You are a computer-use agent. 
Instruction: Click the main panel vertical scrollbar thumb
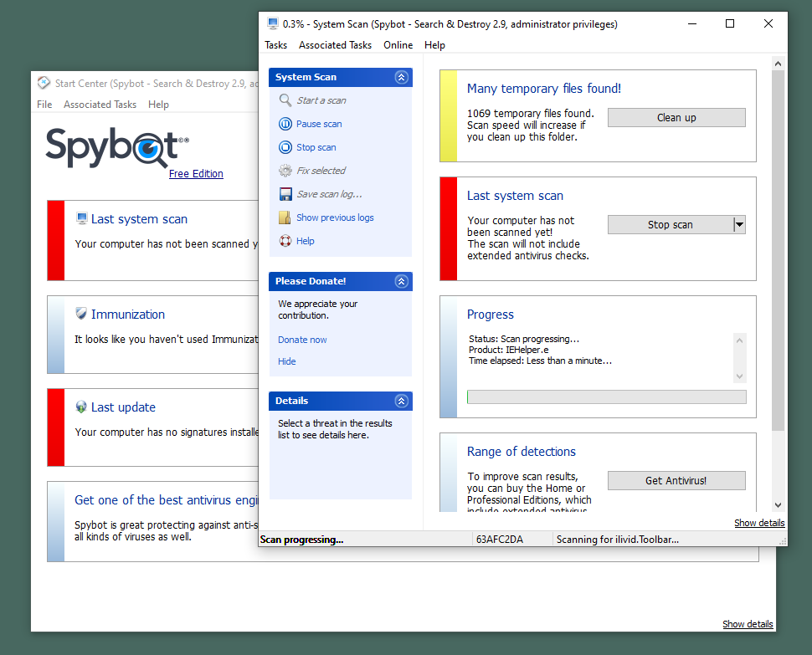778,251
